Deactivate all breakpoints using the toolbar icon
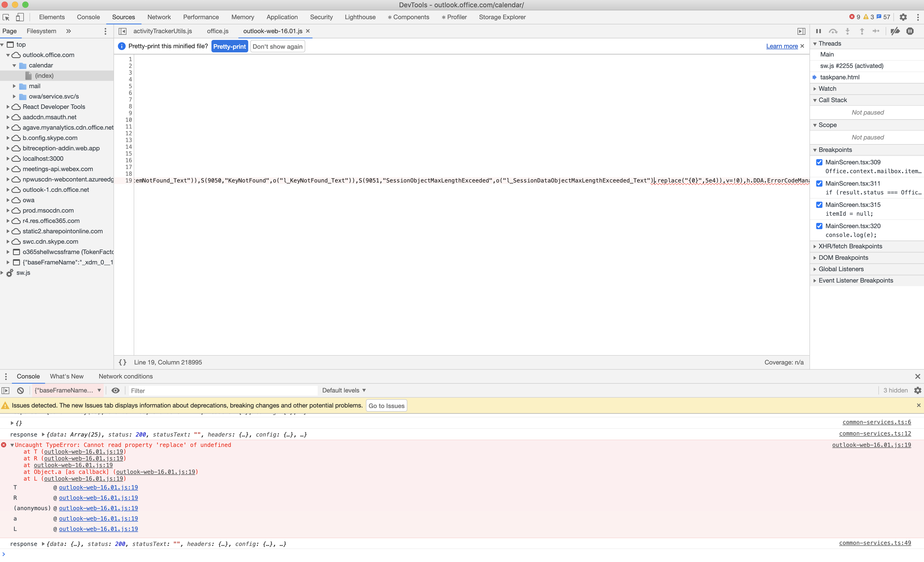 click(895, 31)
